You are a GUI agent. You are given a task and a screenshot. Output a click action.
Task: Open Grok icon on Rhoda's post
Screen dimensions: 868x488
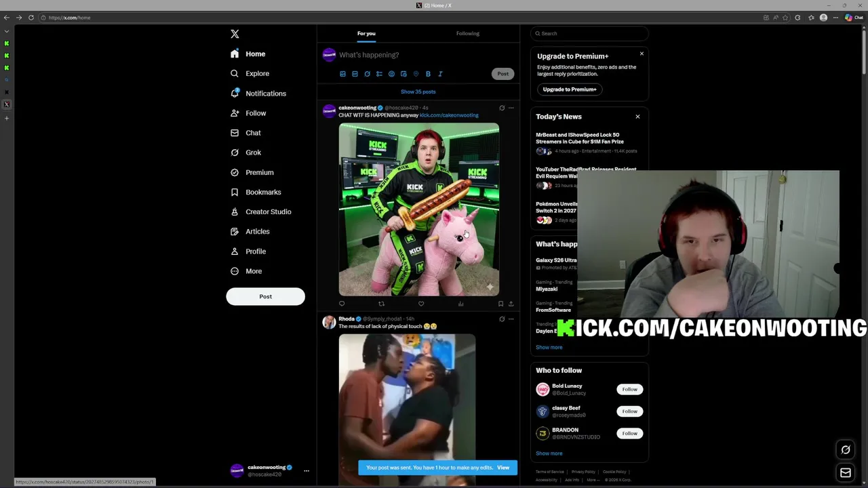click(502, 319)
